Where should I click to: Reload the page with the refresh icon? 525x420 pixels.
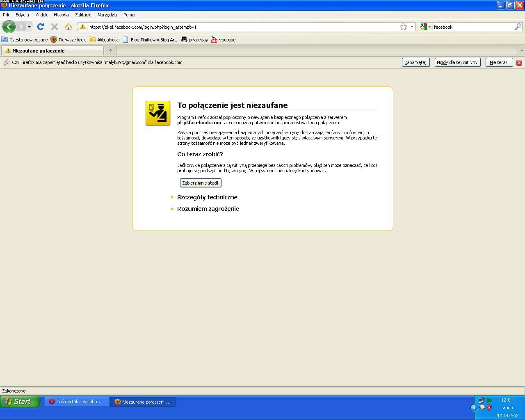click(x=40, y=27)
